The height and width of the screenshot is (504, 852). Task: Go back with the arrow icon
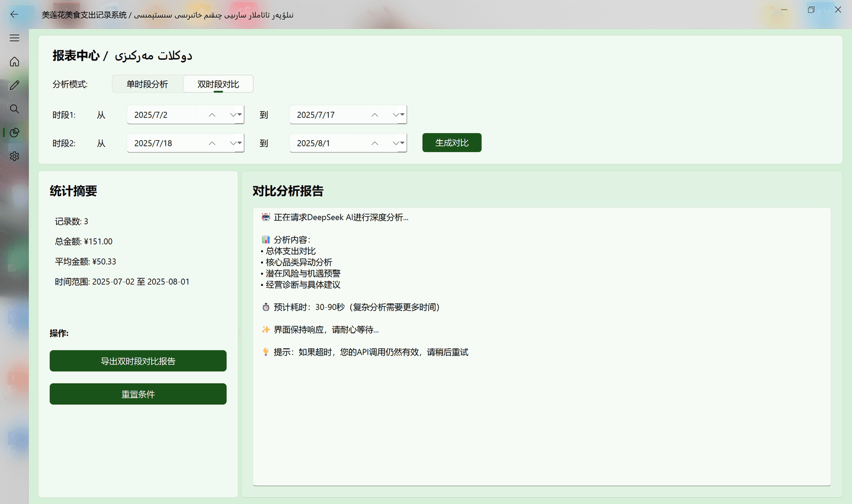click(14, 14)
